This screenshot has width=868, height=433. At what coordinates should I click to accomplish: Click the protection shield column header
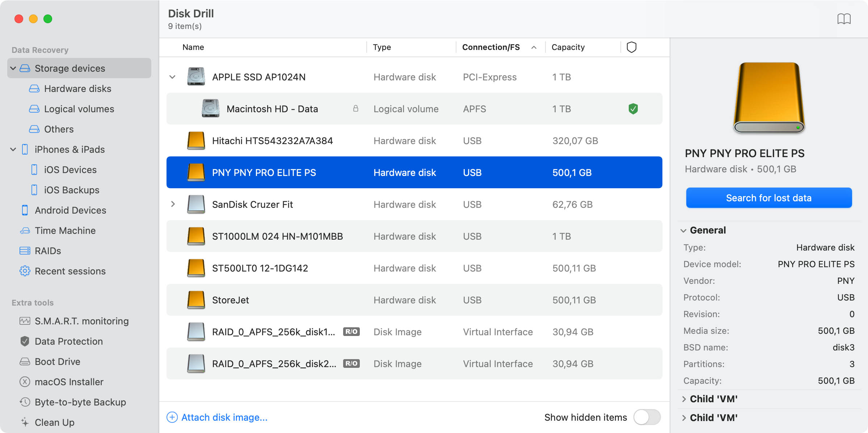point(631,47)
